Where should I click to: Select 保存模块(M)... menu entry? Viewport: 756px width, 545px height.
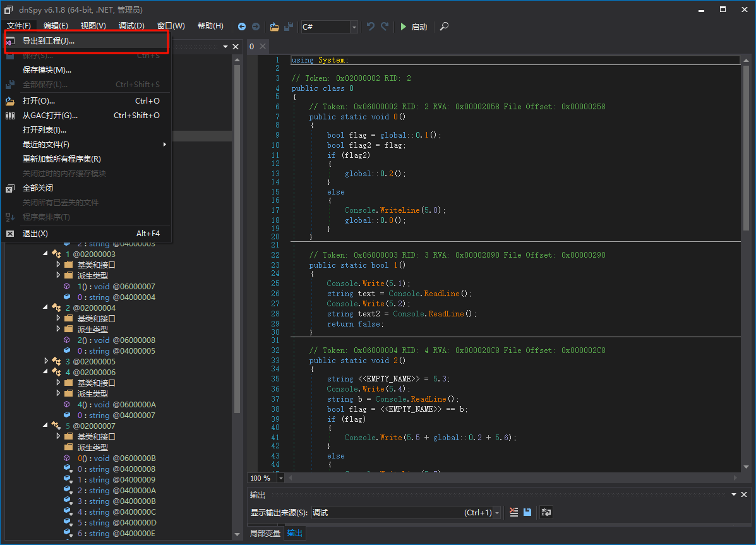[x=47, y=70]
